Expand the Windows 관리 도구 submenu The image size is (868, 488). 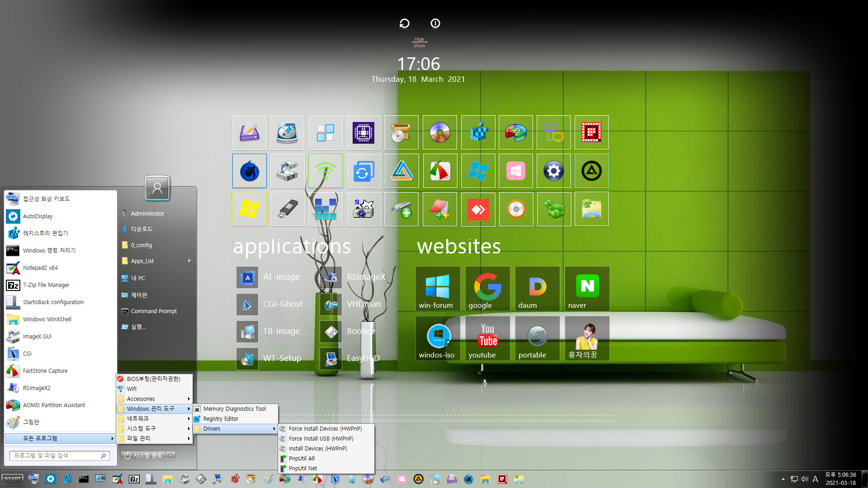154,409
